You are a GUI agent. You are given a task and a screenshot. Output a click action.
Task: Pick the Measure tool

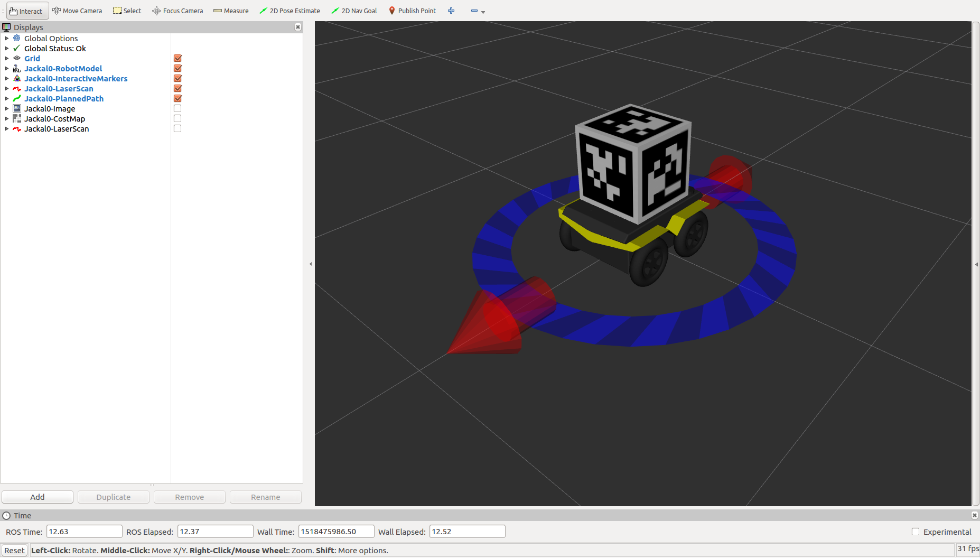pos(231,11)
